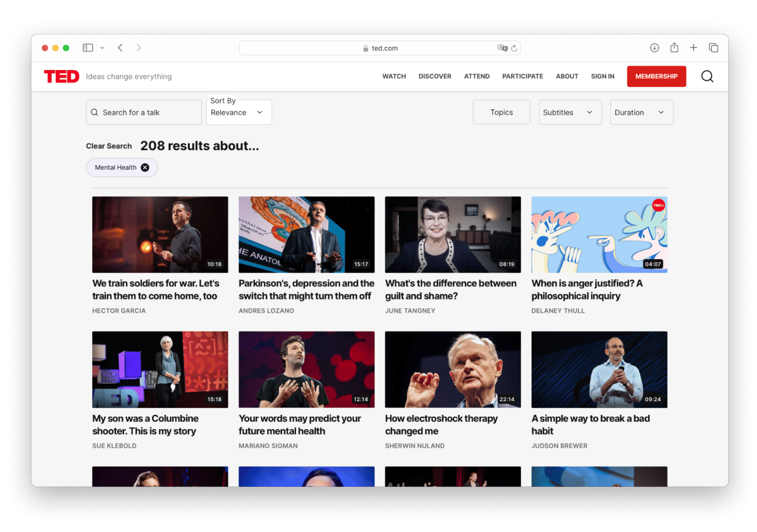The image size is (757, 532).
Task: Open "My son was a Columbine shooter" title
Action: coord(146,425)
